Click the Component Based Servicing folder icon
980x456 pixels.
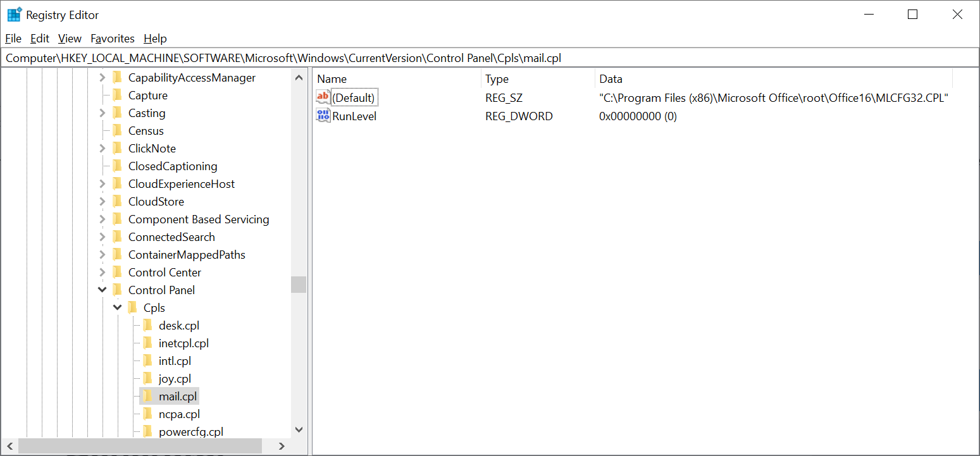coord(117,219)
